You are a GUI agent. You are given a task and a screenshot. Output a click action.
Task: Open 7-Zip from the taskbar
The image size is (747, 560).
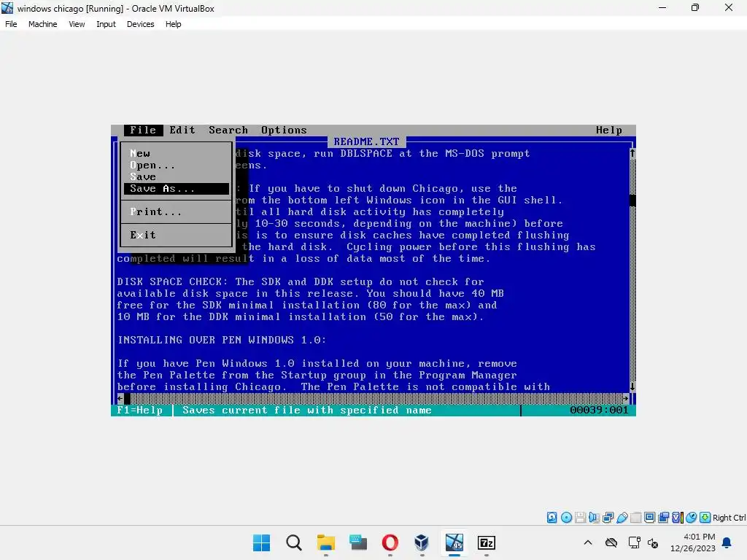[x=486, y=542]
